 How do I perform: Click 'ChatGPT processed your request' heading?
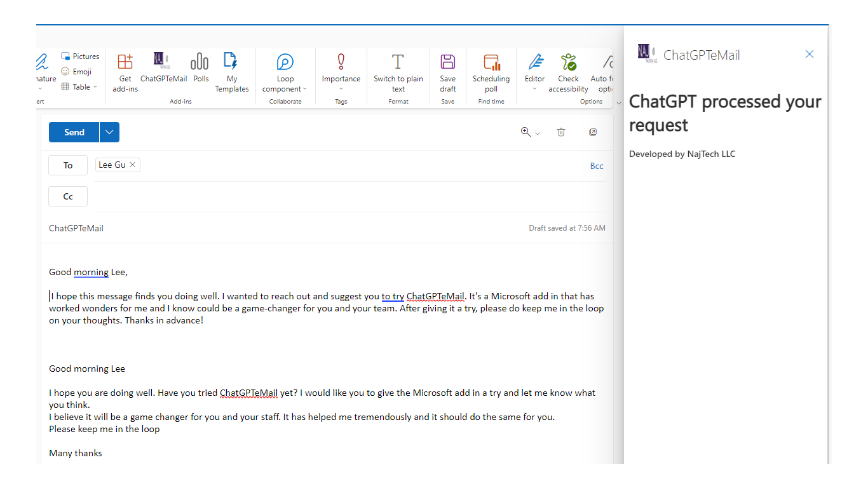[x=725, y=113]
